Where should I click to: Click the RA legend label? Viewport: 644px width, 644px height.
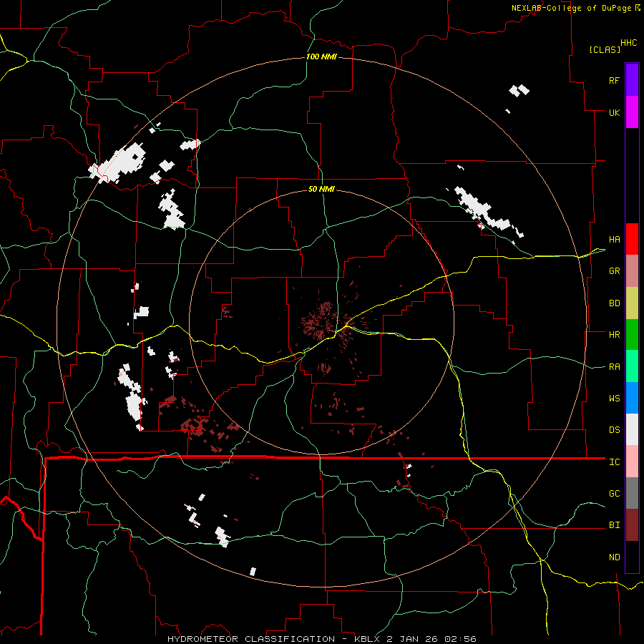[x=614, y=367]
